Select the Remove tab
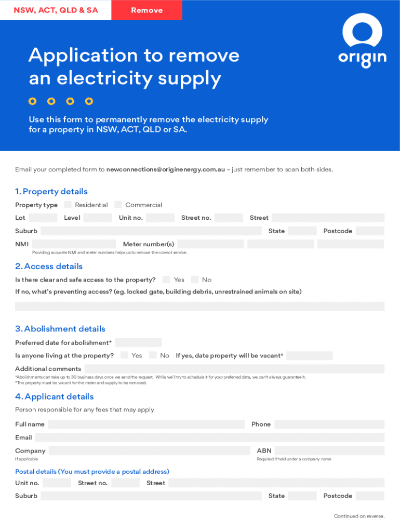This screenshot has height=532, width=400. click(146, 10)
